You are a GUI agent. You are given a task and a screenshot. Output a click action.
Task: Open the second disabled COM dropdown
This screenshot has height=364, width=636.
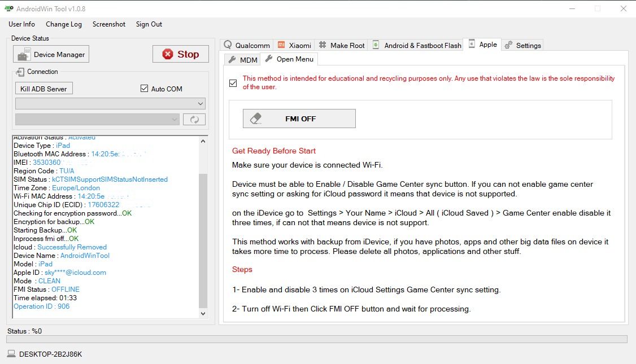pyautogui.click(x=97, y=119)
